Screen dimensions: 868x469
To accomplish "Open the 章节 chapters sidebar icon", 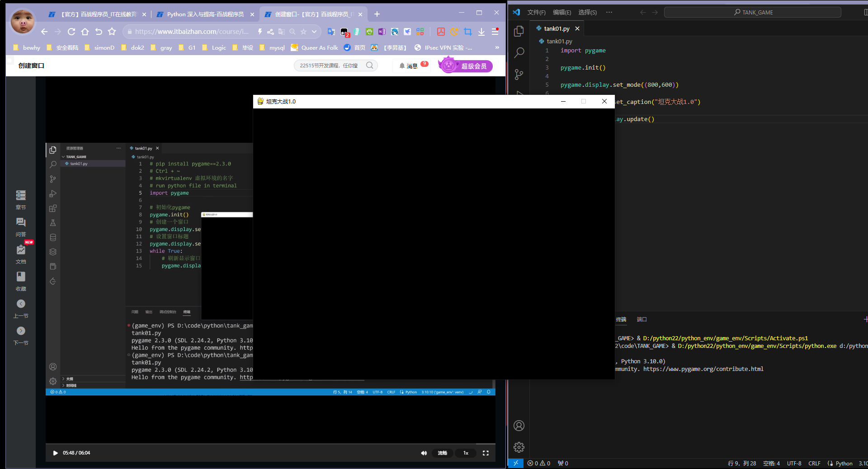I will pyautogui.click(x=21, y=200).
